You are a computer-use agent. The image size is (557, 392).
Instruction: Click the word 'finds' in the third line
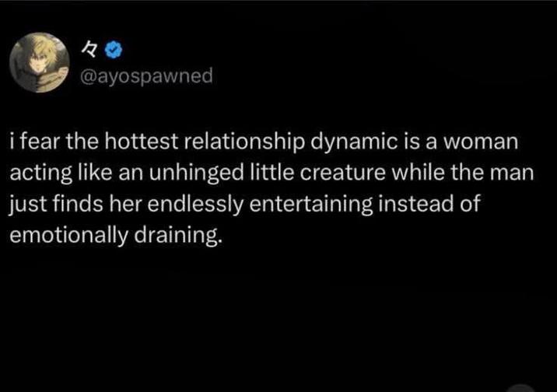(78, 204)
